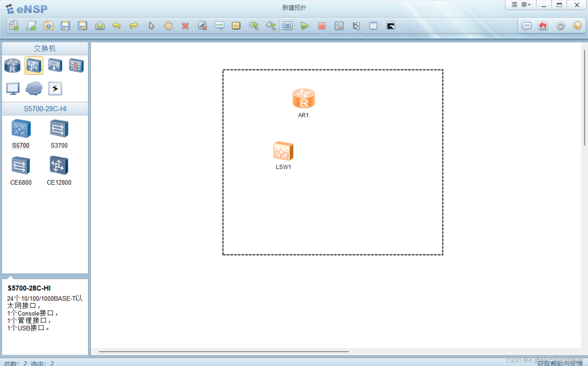Screen dimensions: 588x366
Task: Print the topology
Action: pos(100,26)
